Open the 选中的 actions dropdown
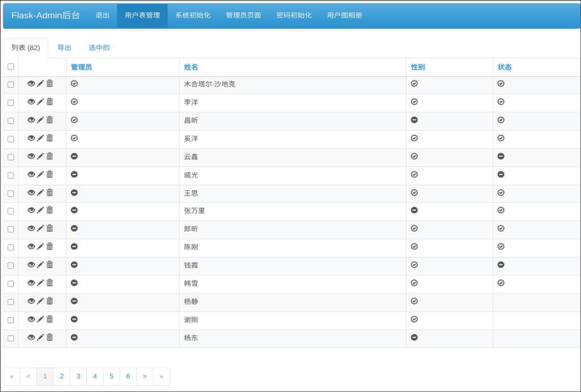 [x=99, y=48]
